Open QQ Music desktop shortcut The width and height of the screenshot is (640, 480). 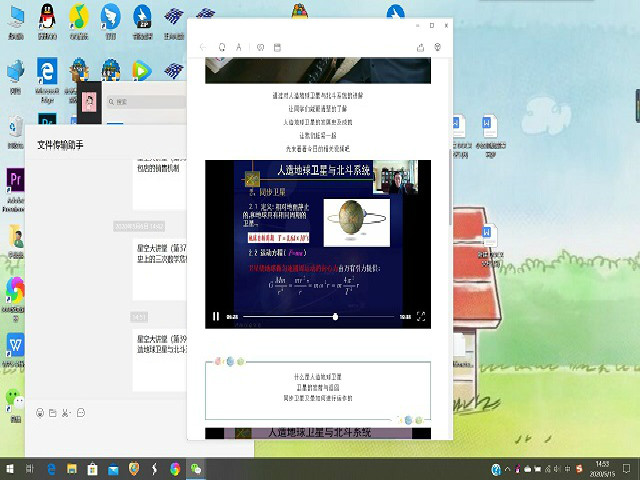point(79,22)
